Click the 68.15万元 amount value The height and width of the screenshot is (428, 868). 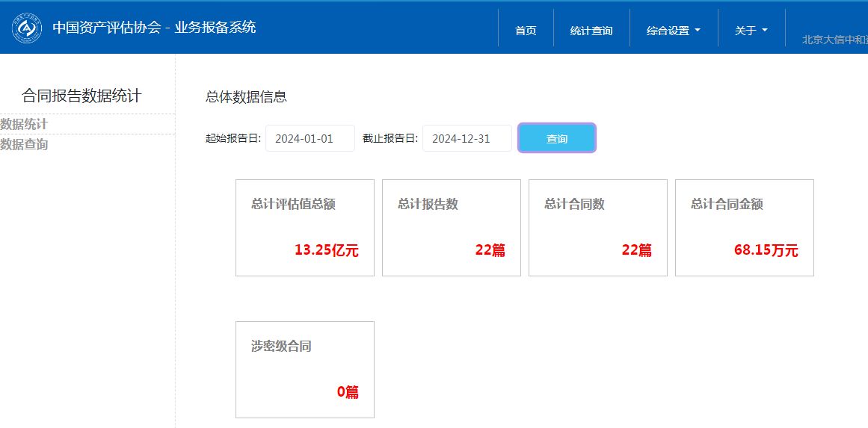pos(766,250)
